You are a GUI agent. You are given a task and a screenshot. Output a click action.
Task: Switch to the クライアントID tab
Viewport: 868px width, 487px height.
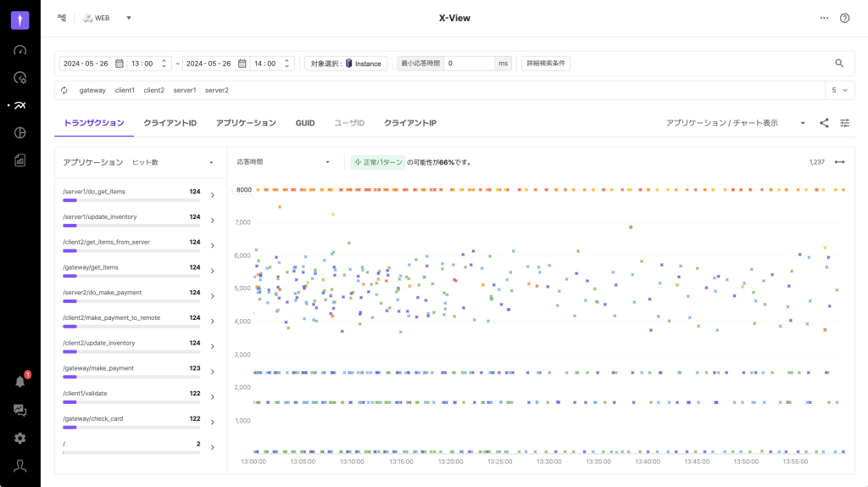tap(170, 123)
